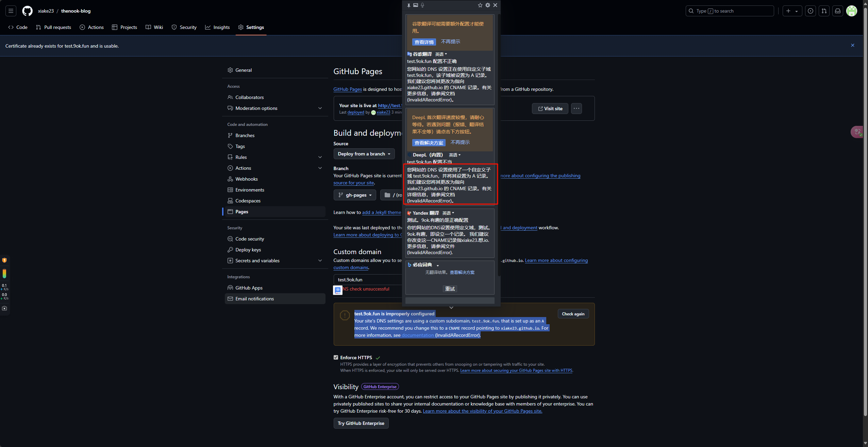Open the repository Actions tab
868x447 pixels.
[92, 27]
